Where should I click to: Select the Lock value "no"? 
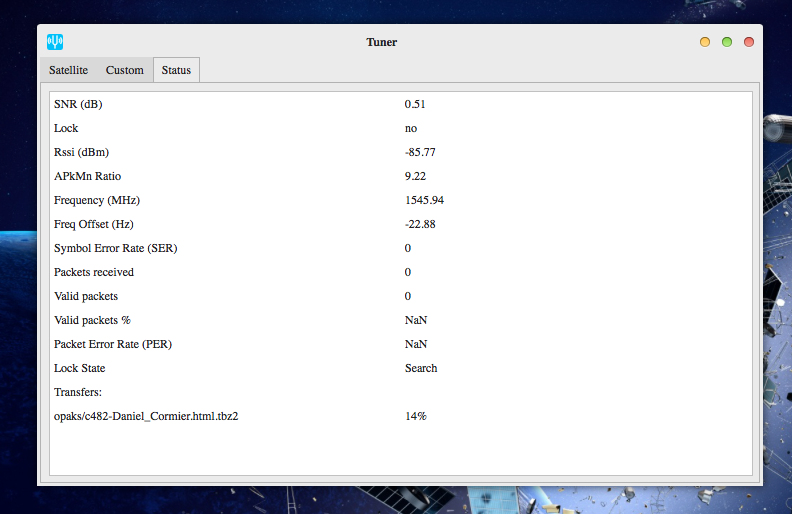[411, 128]
